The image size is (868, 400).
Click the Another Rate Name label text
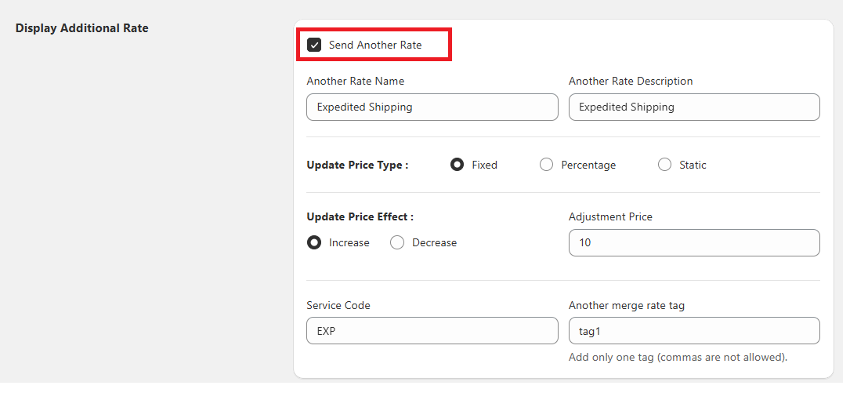(x=356, y=81)
